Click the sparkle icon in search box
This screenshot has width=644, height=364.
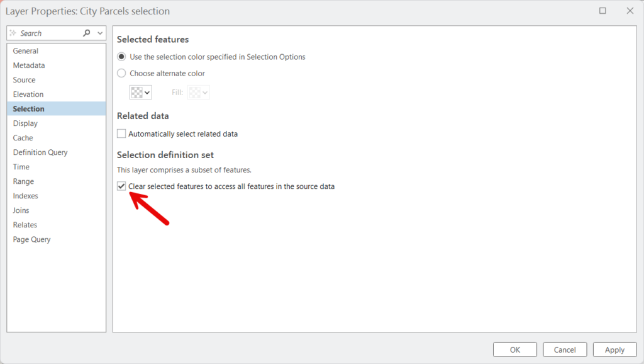13,33
